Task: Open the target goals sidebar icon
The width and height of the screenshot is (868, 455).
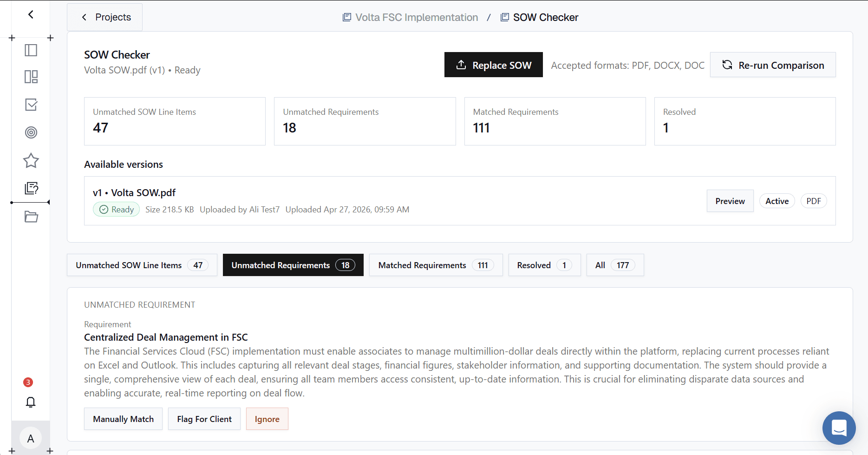Action: point(31,132)
